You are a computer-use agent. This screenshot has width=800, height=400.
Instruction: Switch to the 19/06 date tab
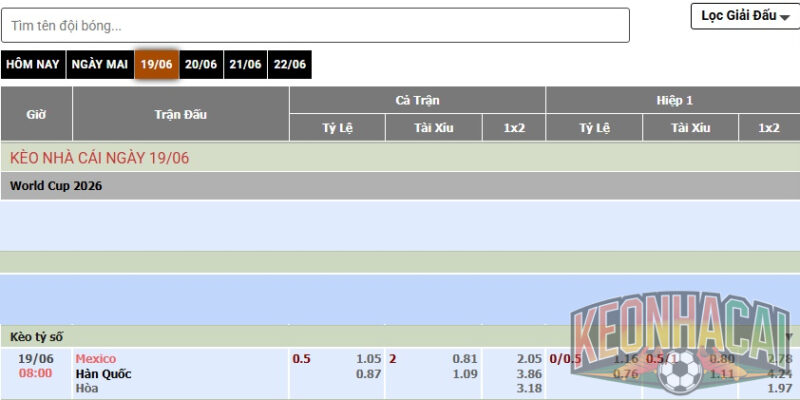(x=157, y=64)
